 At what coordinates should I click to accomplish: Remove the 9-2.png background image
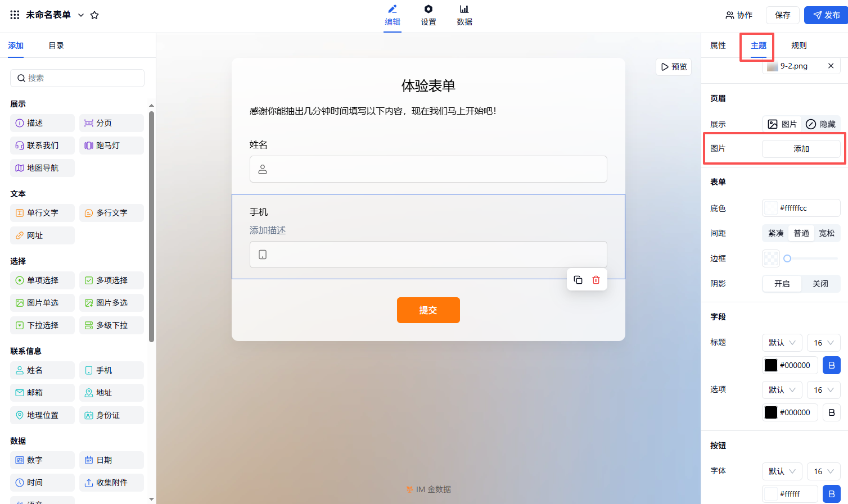(831, 66)
